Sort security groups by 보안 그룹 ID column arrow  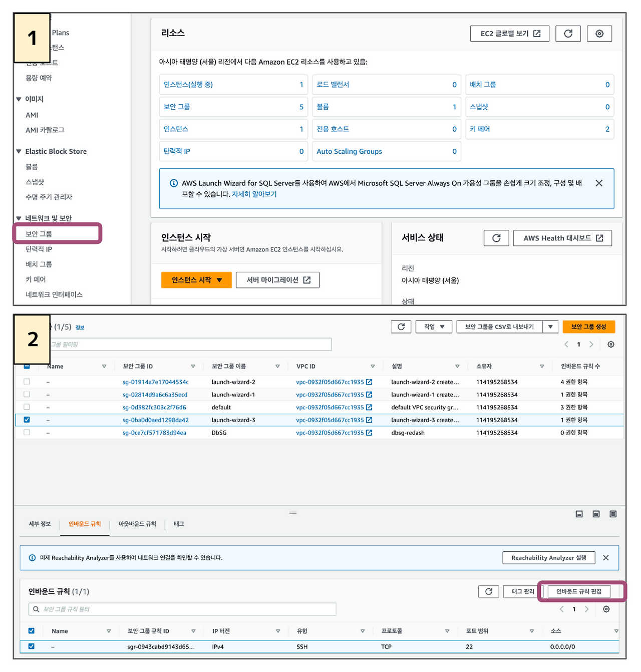click(193, 367)
